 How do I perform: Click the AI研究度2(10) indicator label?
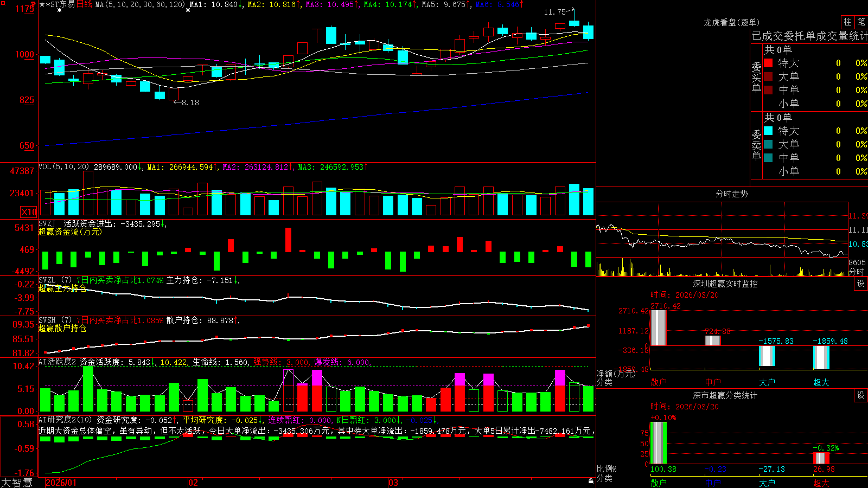pyautogui.click(x=65, y=420)
